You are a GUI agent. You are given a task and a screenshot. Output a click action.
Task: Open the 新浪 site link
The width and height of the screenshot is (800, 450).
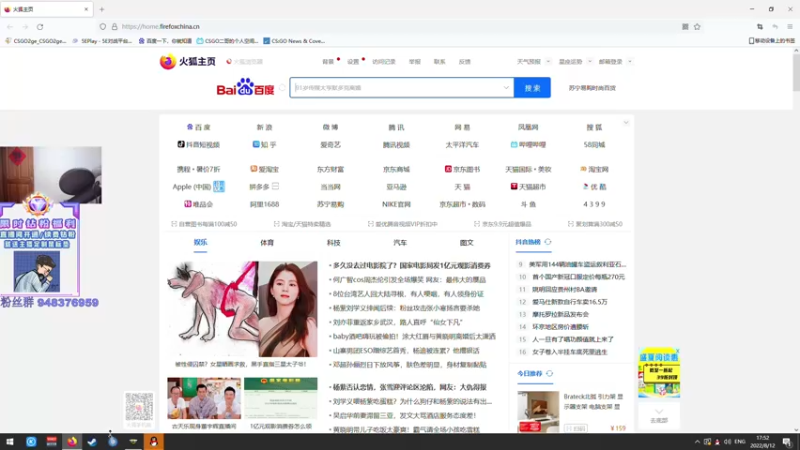(x=264, y=128)
